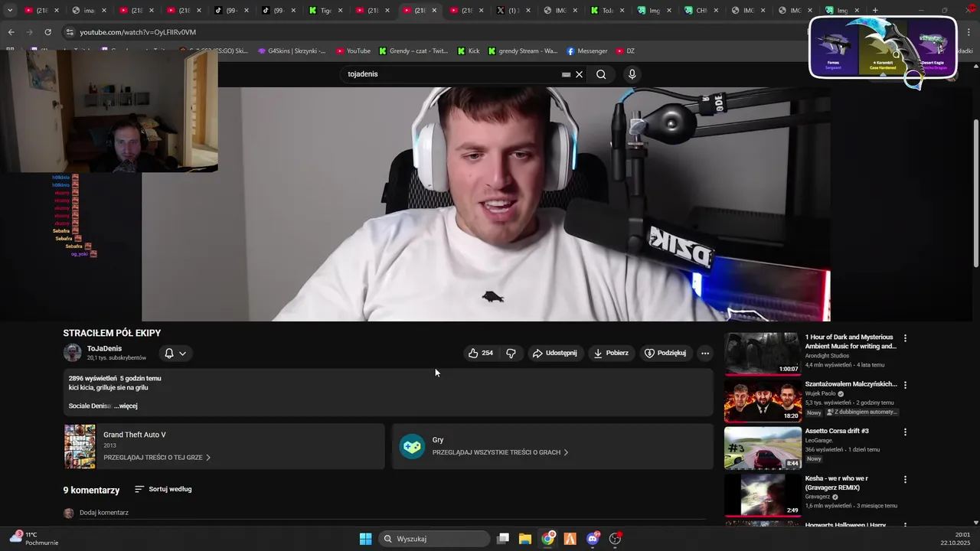Open Discord from the taskbar
The image size is (980, 551).
tap(593, 539)
